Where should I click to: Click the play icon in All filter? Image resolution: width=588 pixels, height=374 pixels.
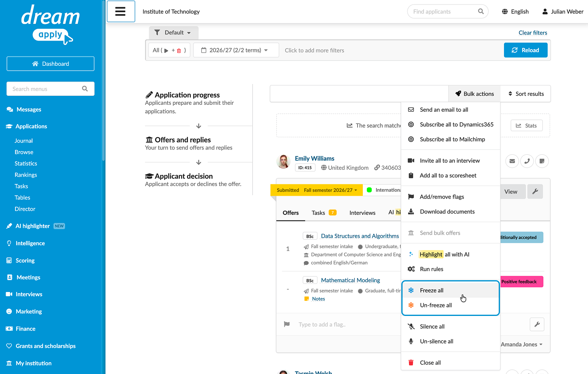coord(166,51)
